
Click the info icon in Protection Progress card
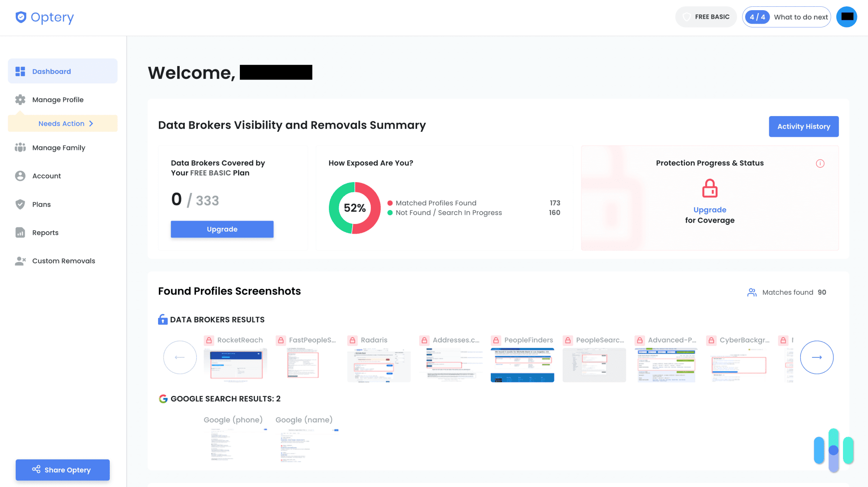tap(821, 163)
